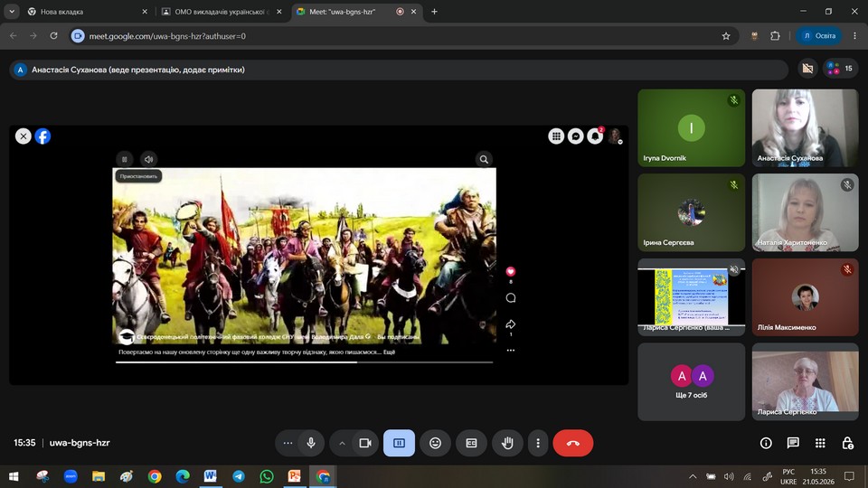Click magnifier search icon above video

tap(484, 159)
